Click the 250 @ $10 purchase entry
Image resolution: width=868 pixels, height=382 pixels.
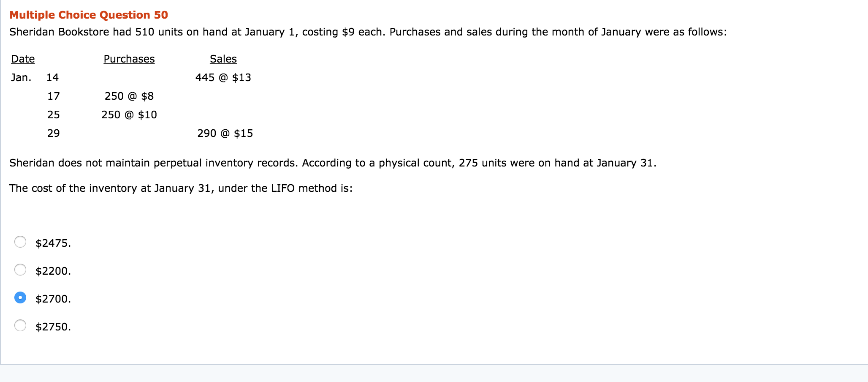(x=129, y=115)
